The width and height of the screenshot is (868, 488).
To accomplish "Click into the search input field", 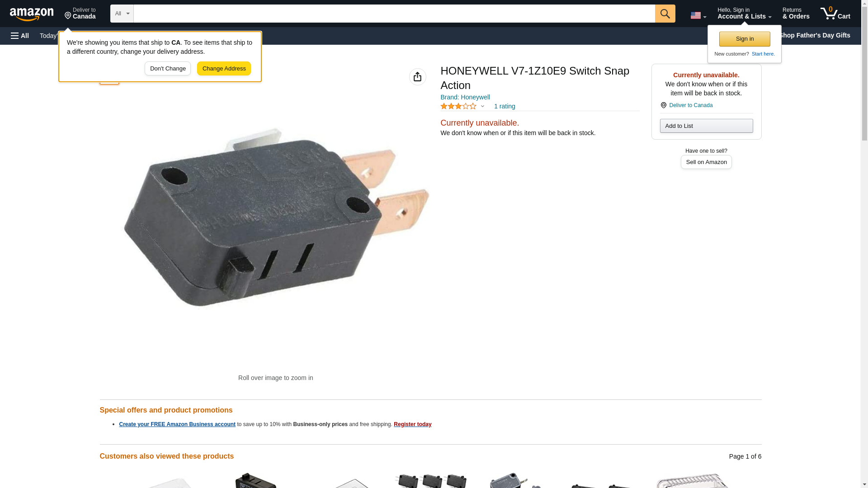I will [394, 14].
